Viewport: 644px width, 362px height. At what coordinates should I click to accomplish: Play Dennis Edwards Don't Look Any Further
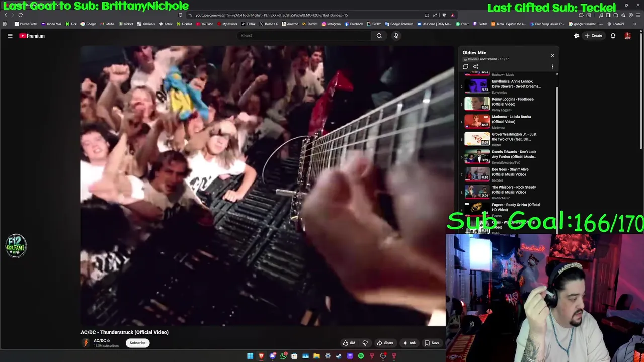pyautogui.click(x=508, y=156)
